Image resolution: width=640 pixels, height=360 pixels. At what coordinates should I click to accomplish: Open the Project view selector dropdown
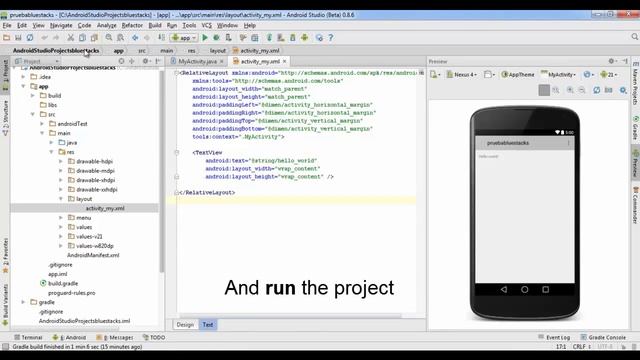[x=37, y=61]
